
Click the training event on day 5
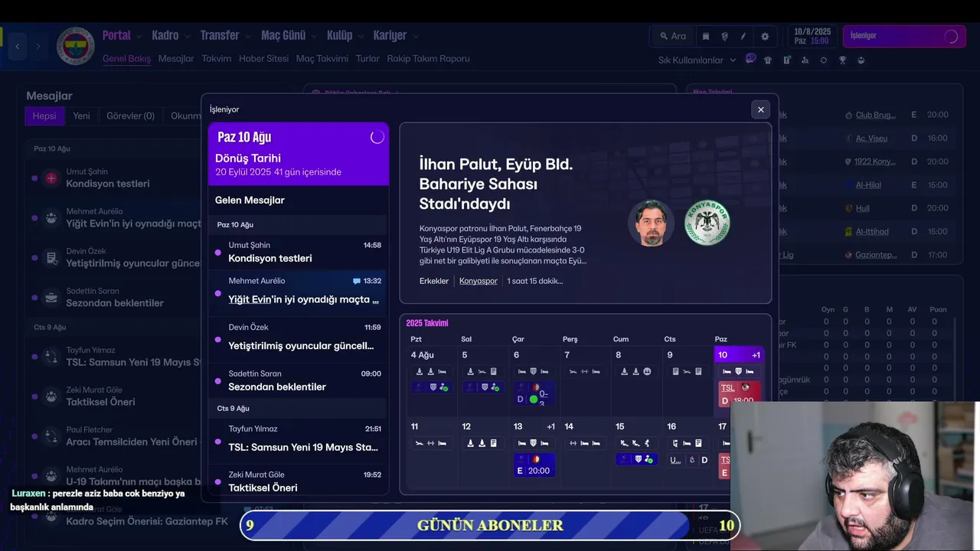(x=482, y=387)
